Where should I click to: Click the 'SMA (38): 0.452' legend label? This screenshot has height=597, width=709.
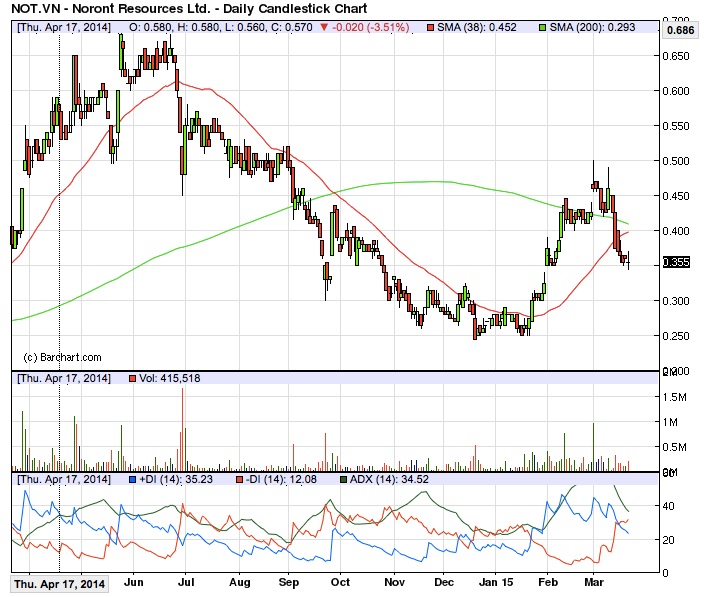click(x=477, y=28)
